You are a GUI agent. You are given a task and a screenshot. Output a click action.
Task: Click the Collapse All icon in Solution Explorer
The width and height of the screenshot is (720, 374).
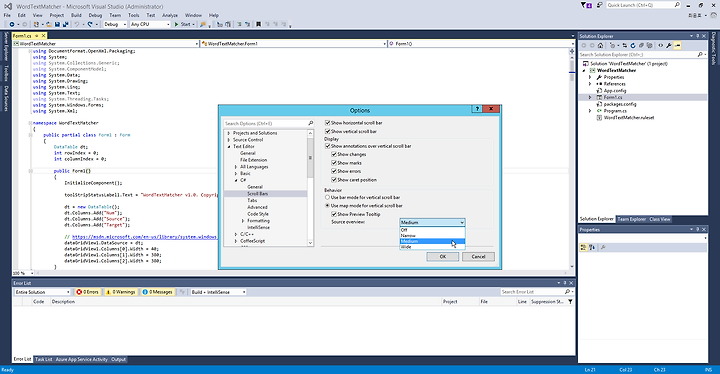[x=641, y=45]
